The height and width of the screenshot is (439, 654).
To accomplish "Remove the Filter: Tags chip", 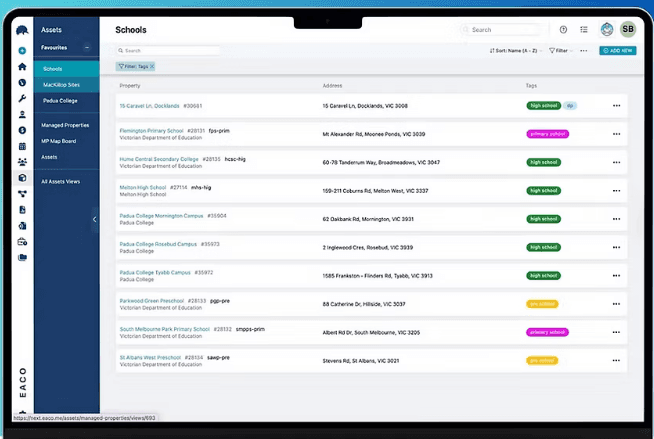I will point(152,66).
